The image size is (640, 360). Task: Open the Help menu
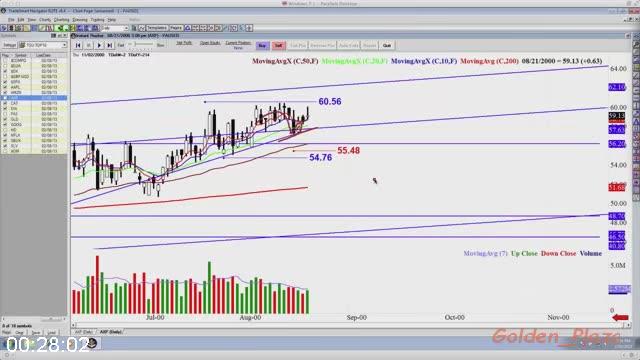(111, 20)
